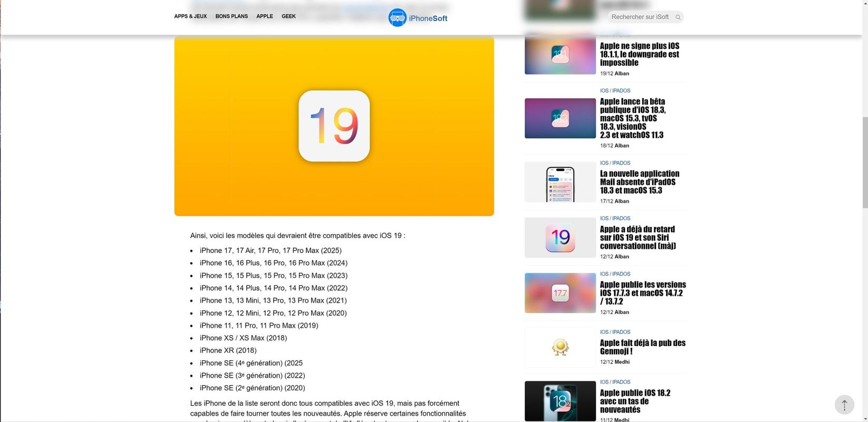Open article Apple publie iOS 18.2

click(x=635, y=401)
